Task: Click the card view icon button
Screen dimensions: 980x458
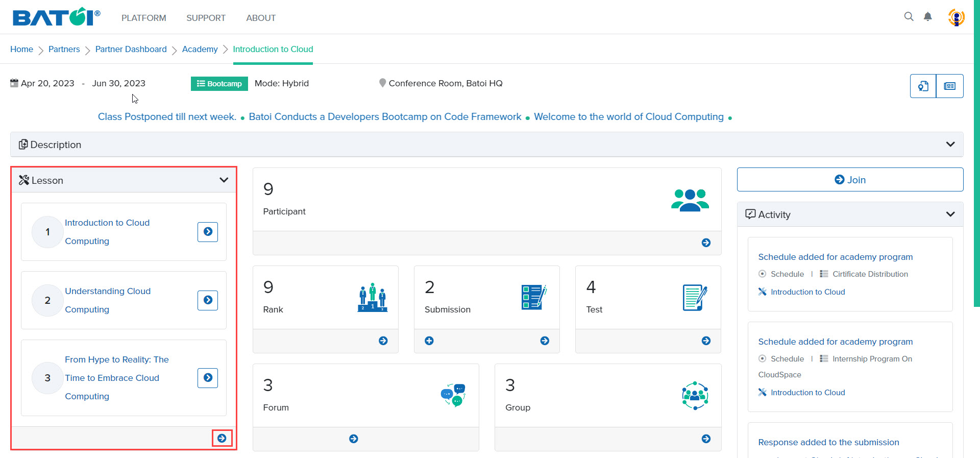Action: pyautogui.click(x=950, y=86)
